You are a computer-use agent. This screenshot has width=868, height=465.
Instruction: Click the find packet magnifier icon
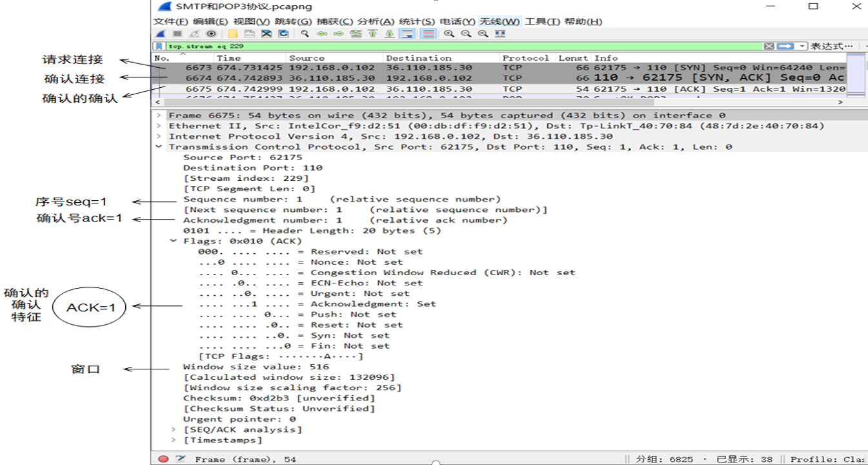click(305, 34)
